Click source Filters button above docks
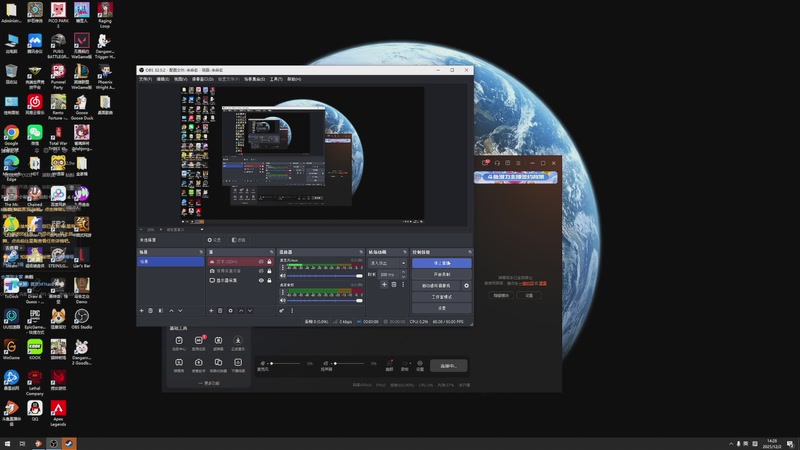Viewport: 800px width, 450px height. click(x=238, y=240)
